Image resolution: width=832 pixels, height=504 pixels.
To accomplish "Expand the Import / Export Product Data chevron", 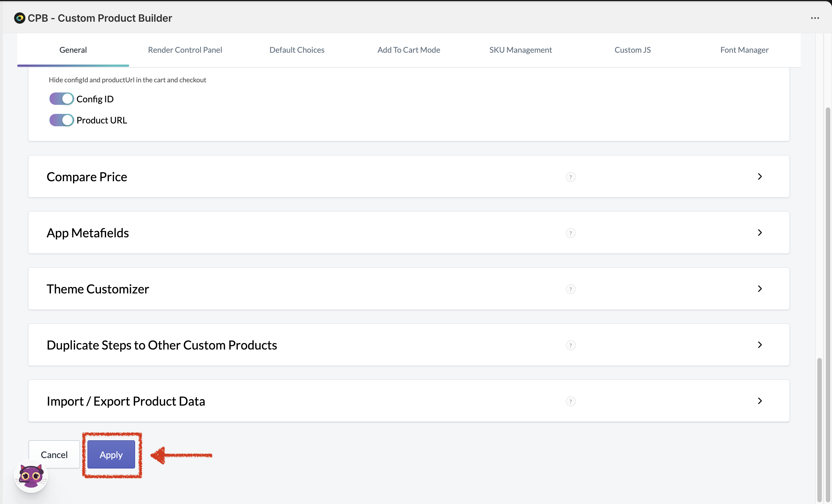I will pos(760,401).
